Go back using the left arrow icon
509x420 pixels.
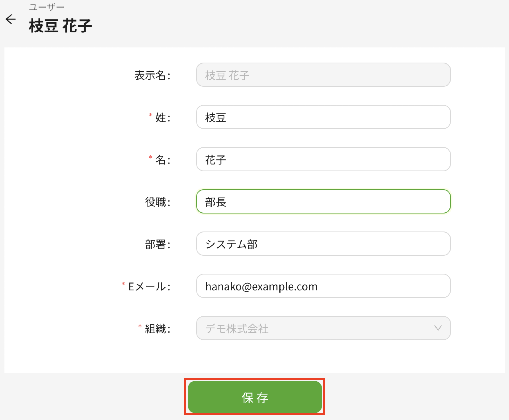tap(11, 19)
